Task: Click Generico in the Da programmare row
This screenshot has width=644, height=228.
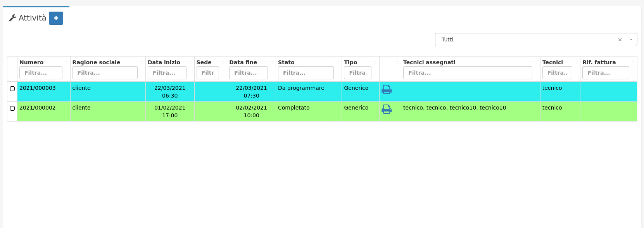Action: click(356, 88)
